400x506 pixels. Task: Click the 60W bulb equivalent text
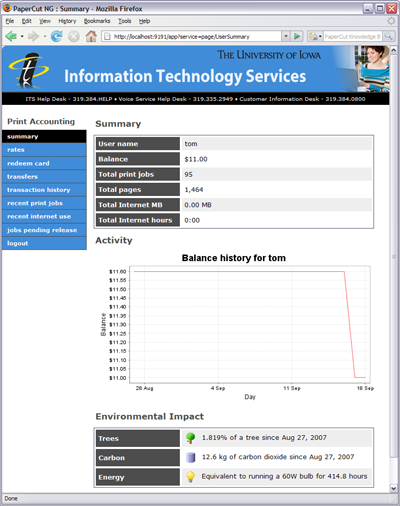[x=284, y=476]
